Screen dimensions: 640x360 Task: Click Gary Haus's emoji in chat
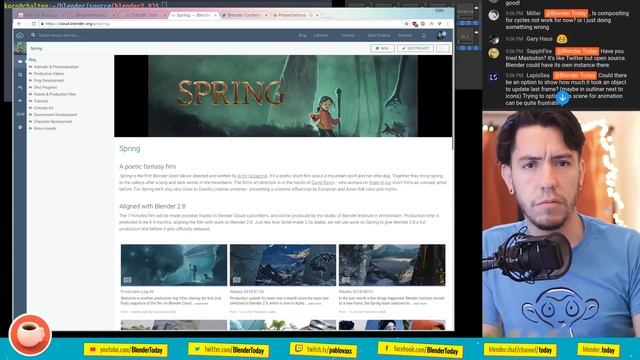click(562, 39)
